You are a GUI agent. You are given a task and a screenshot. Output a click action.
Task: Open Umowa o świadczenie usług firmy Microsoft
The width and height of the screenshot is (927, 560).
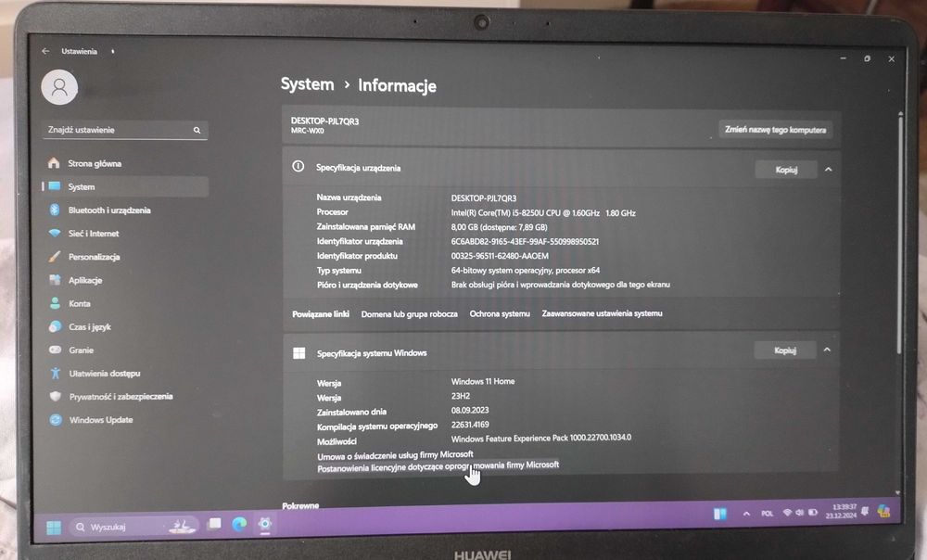pyautogui.click(x=395, y=455)
